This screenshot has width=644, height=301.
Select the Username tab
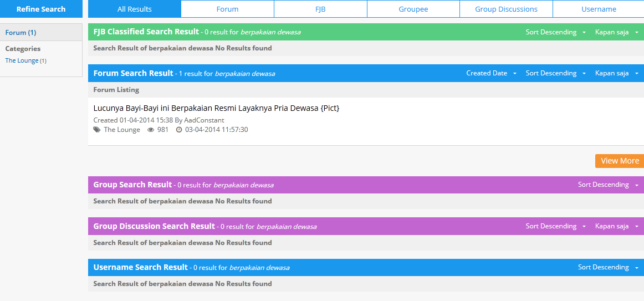point(599,9)
